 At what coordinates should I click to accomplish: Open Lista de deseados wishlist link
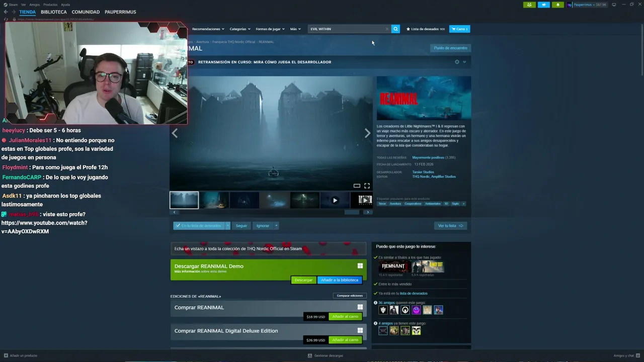click(426, 29)
